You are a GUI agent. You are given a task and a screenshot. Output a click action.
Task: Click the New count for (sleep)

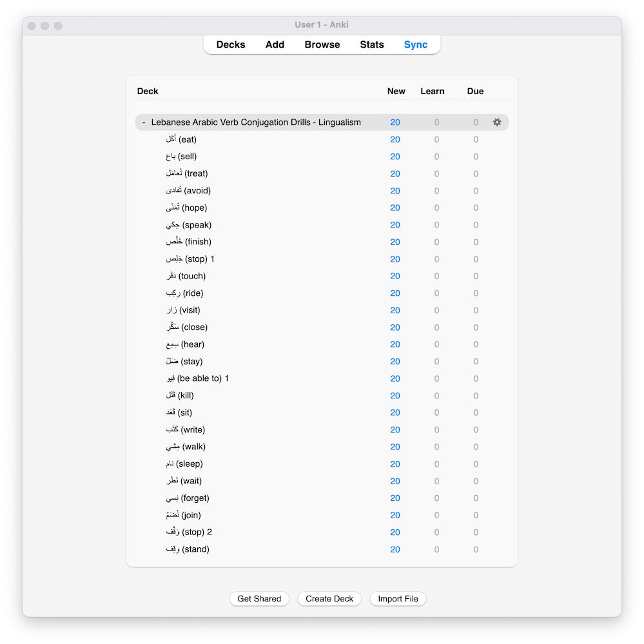(395, 464)
